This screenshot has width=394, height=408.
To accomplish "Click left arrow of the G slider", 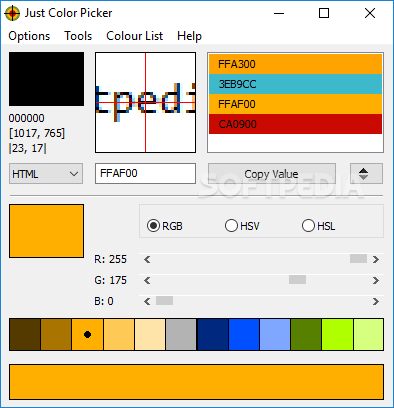I will tap(147, 280).
